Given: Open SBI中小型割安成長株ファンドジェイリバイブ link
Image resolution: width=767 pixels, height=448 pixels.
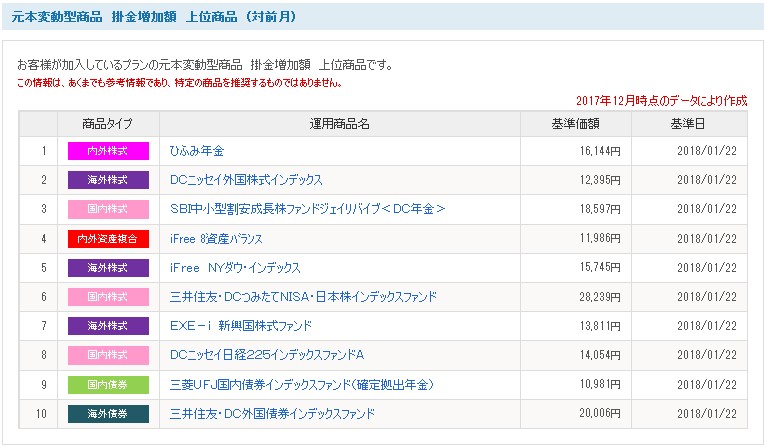Looking at the screenshot, I should point(308,209).
